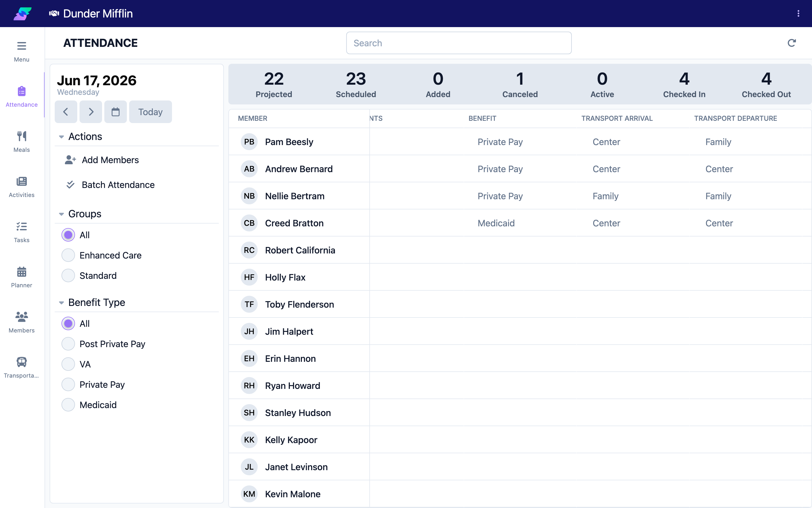Select Post Private Pay benefit type
The image size is (812, 508).
(68, 344)
